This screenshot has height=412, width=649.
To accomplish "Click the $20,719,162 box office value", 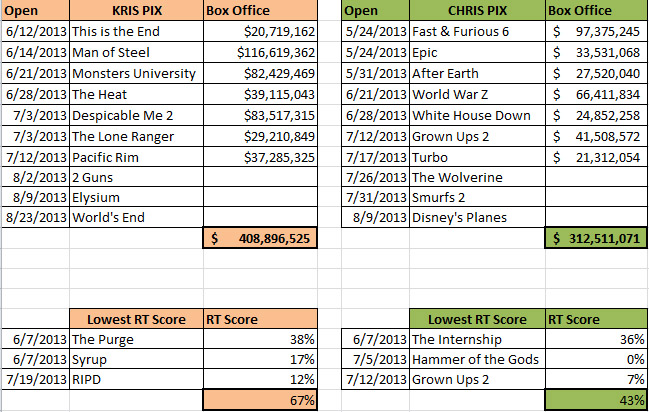I will click(260, 31).
